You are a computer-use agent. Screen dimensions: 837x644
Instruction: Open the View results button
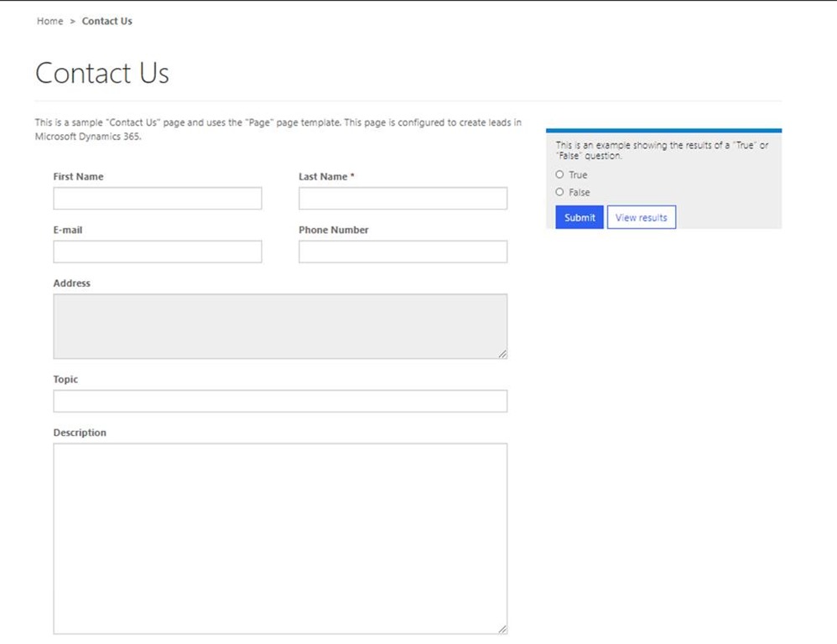(x=641, y=217)
